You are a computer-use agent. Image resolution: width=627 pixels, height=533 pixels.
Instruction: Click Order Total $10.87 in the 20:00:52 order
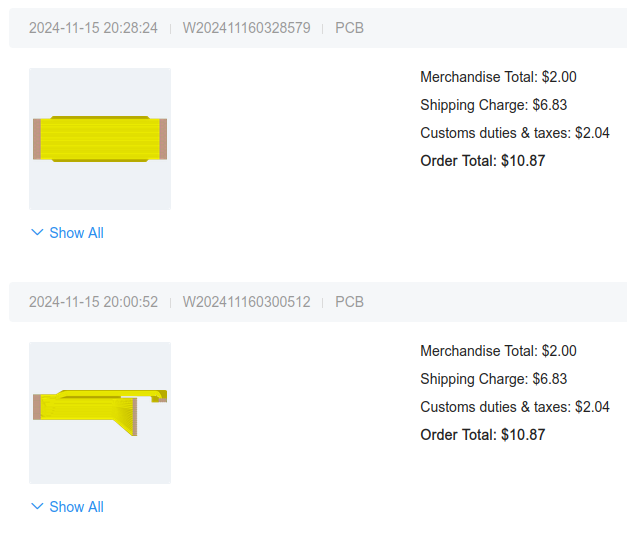pos(482,435)
